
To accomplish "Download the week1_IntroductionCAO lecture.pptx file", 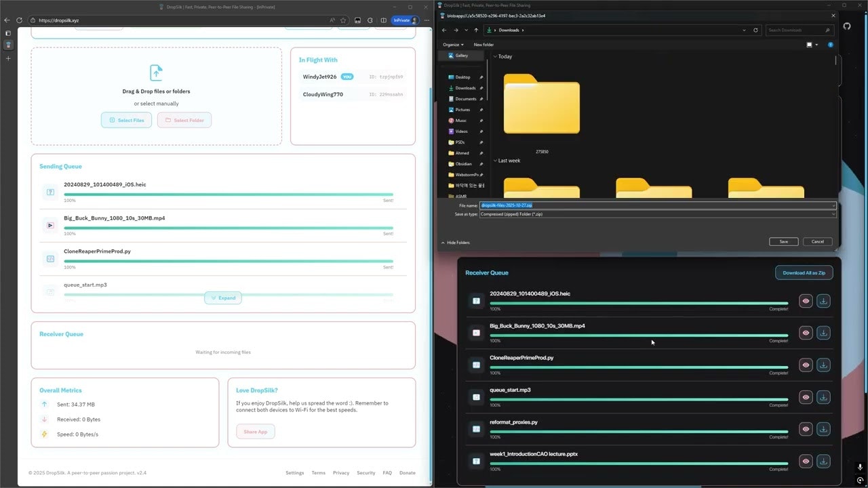I will click(x=823, y=461).
